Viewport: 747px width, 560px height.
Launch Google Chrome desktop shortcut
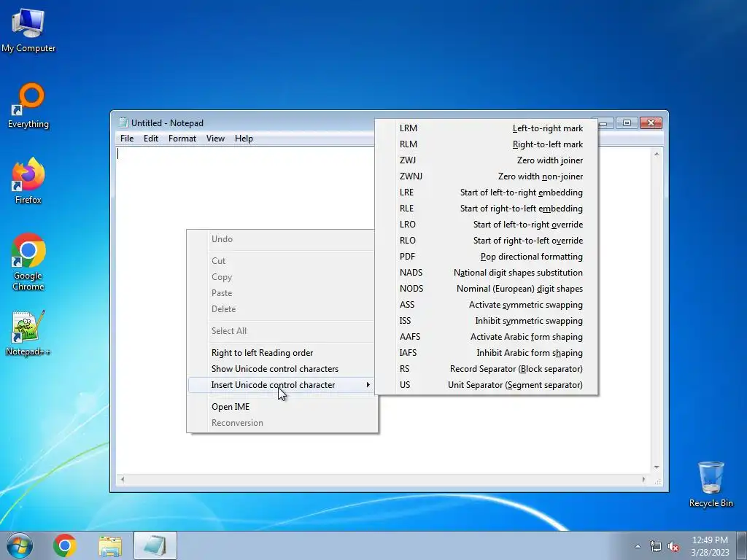coord(28,262)
